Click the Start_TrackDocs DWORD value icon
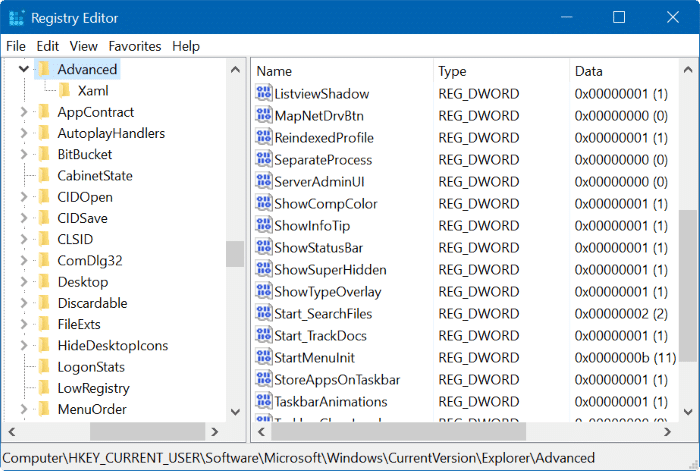Viewport: 700px width, 471px height. point(264,335)
